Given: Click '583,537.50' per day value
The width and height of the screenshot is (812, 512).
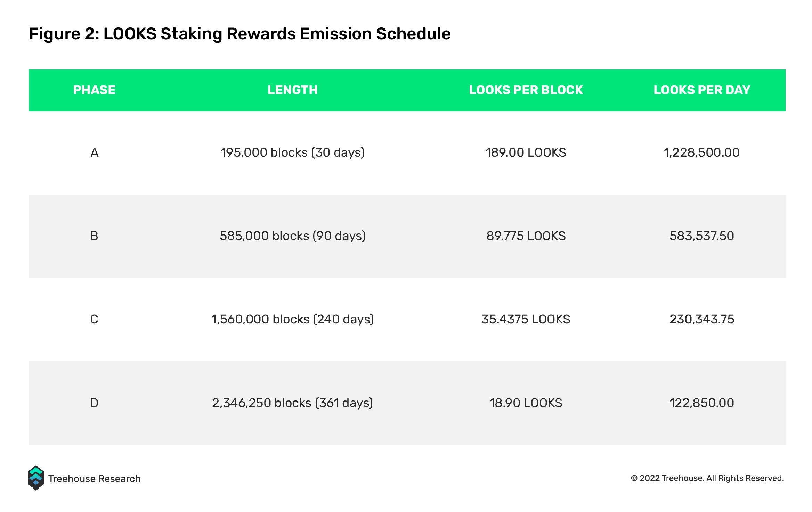Looking at the screenshot, I should (x=702, y=236).
